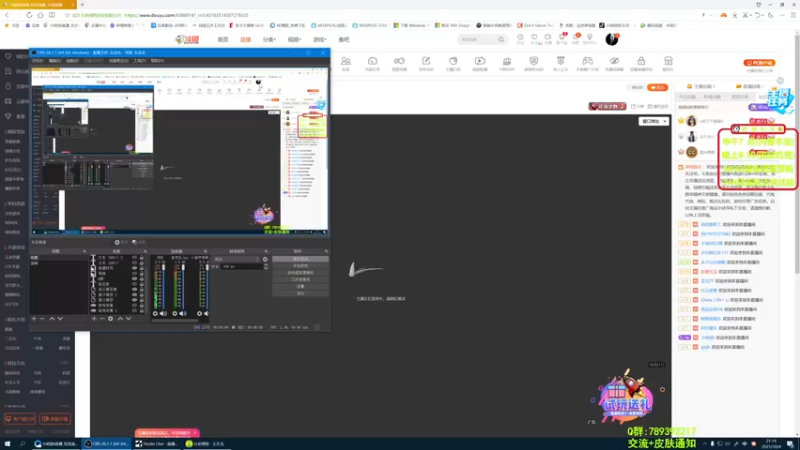Open OBS 编辑 menu
800x450 pixels.
pyautogui.click(x=55, y=61)
